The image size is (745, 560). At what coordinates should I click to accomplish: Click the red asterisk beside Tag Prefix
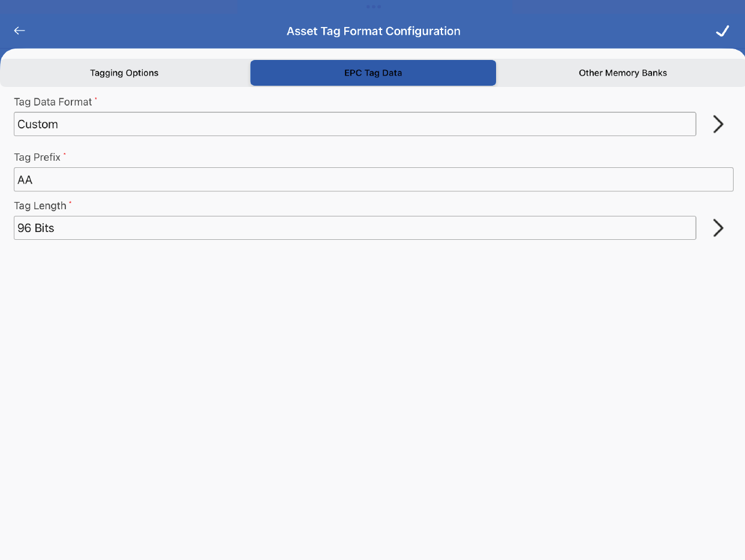pyautogui.click(x=65, y=154)
